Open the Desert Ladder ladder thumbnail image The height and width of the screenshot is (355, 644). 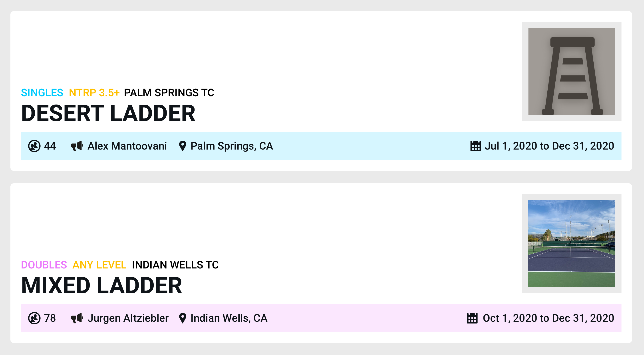point(572,71)
